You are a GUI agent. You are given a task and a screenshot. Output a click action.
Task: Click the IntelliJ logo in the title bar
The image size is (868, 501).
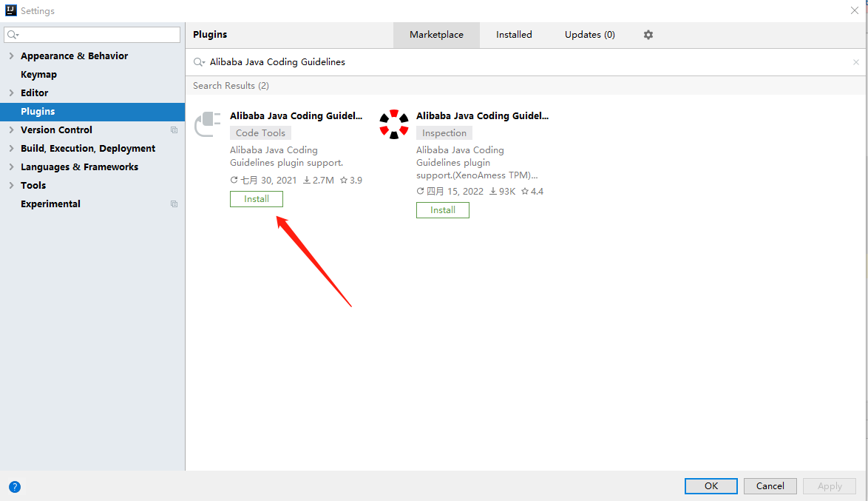click(x=10, y=10)
